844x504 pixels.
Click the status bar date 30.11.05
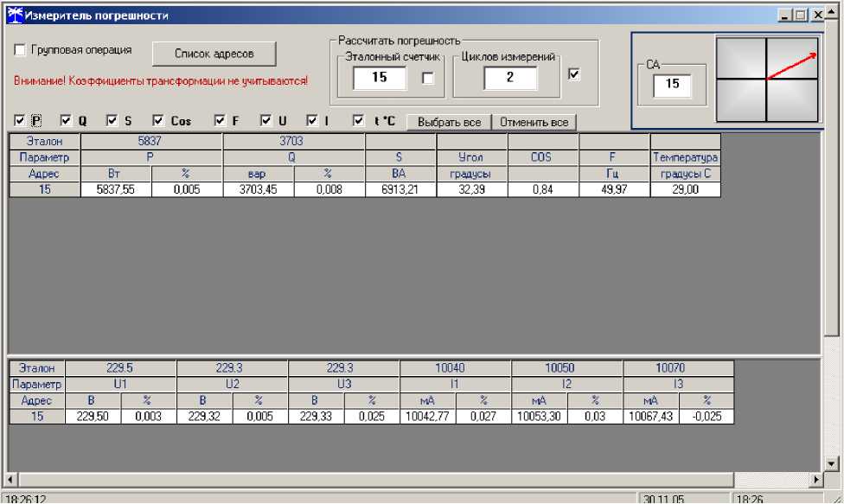[663, 499]
